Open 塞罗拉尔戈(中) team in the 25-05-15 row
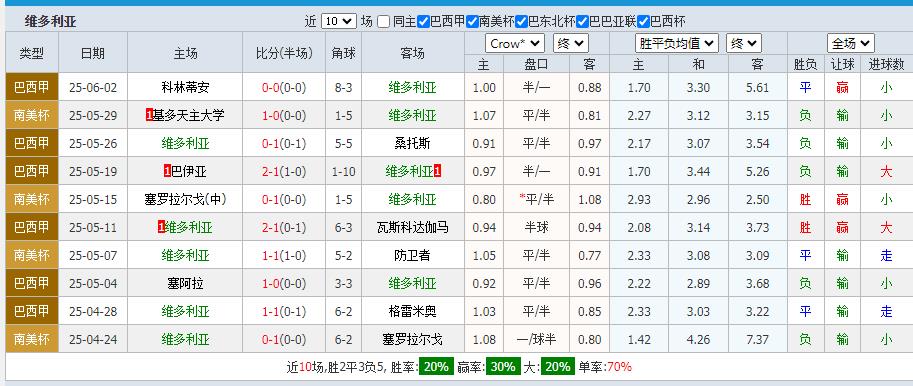 [185, 200]
